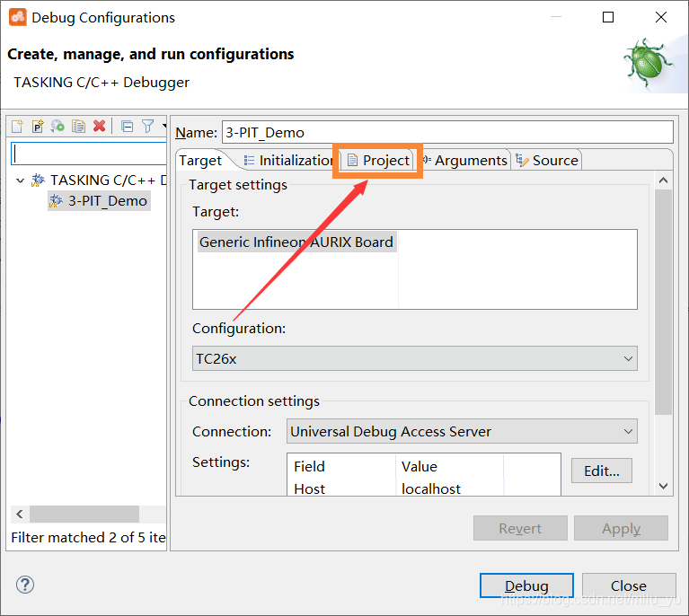Click the horizontal scrollbar thumb in tree
Image resolution: width=689 pixels, height=616 pixels.
(84, 514)
